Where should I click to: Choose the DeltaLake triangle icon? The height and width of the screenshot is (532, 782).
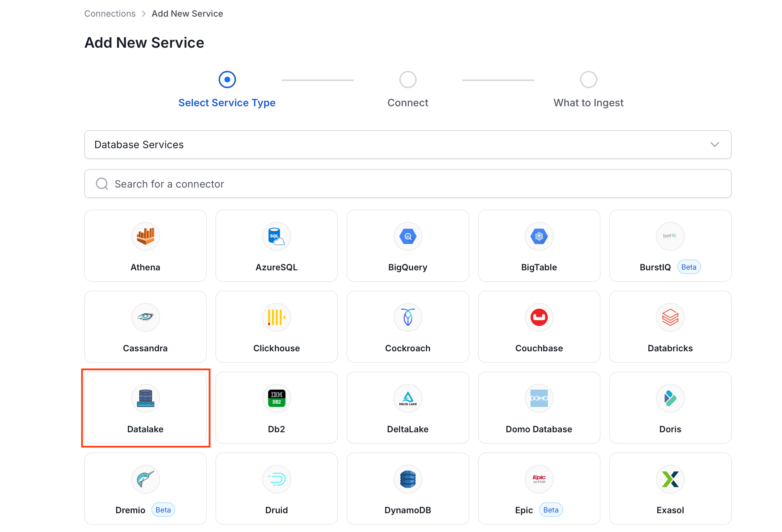408,398
